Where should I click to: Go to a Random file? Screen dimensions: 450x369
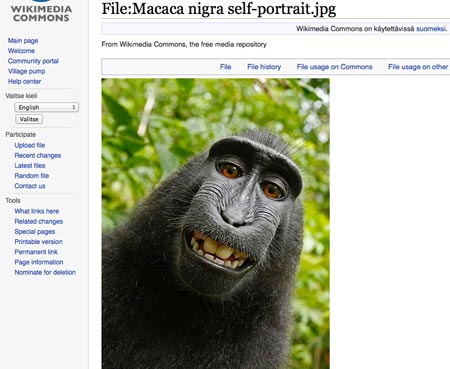[x=32, y=176]
